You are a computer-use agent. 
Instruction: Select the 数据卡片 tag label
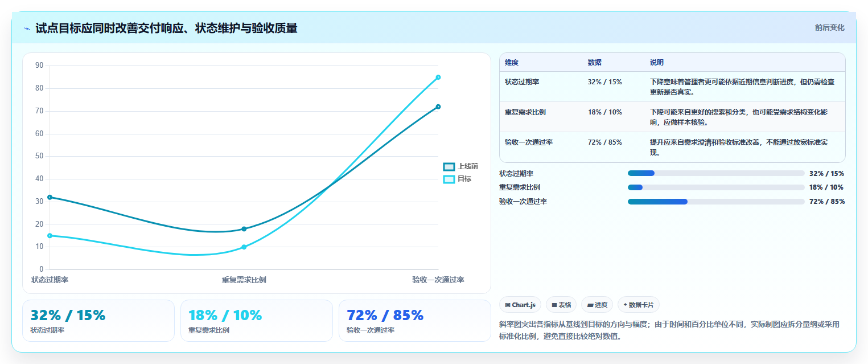[x=641, y=305]
